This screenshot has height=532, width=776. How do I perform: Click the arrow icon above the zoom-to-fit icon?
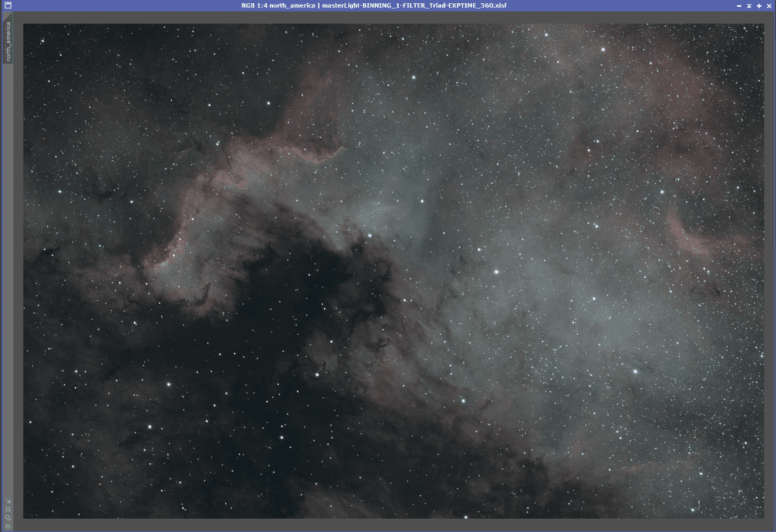[x=8, y=502]
